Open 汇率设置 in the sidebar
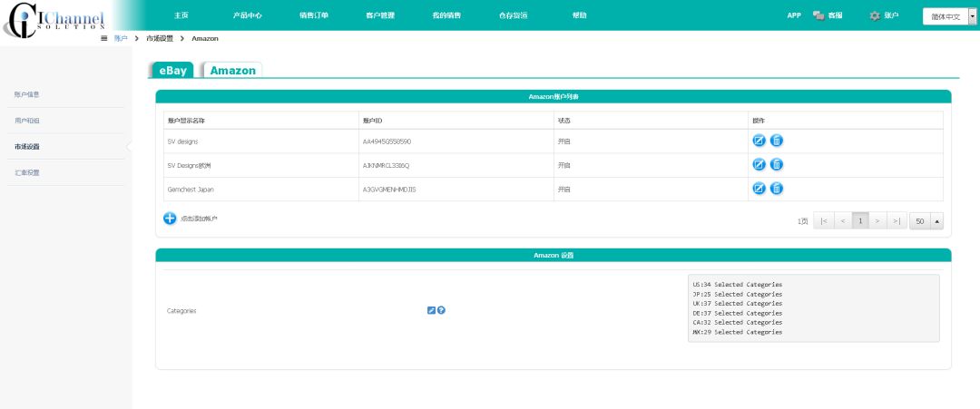Image resolution: width=980 pixels, height=409 pixels. pos(27,173)
